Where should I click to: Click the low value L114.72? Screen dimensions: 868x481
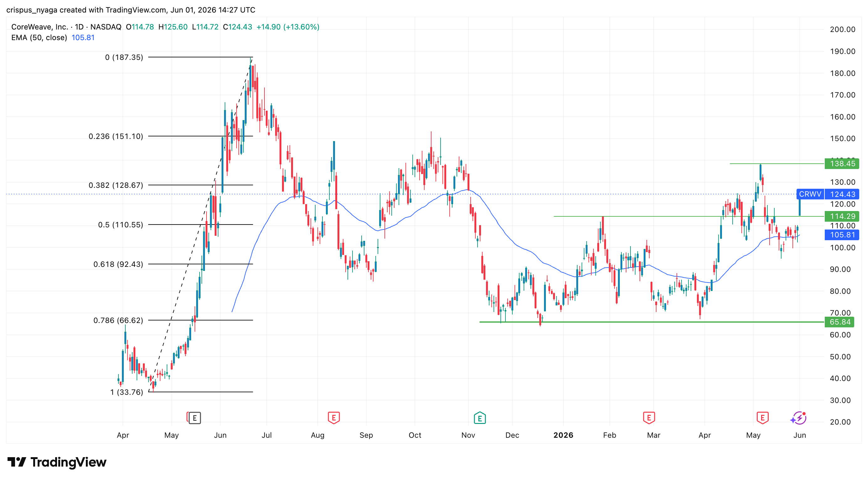coord(205,27)
